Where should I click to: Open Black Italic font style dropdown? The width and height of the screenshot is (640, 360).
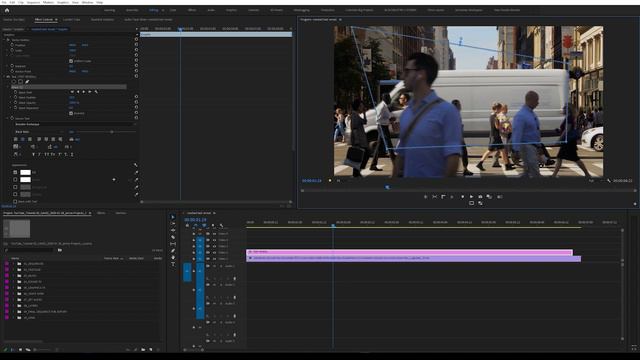pyautogui.click(x=38, y=132)
